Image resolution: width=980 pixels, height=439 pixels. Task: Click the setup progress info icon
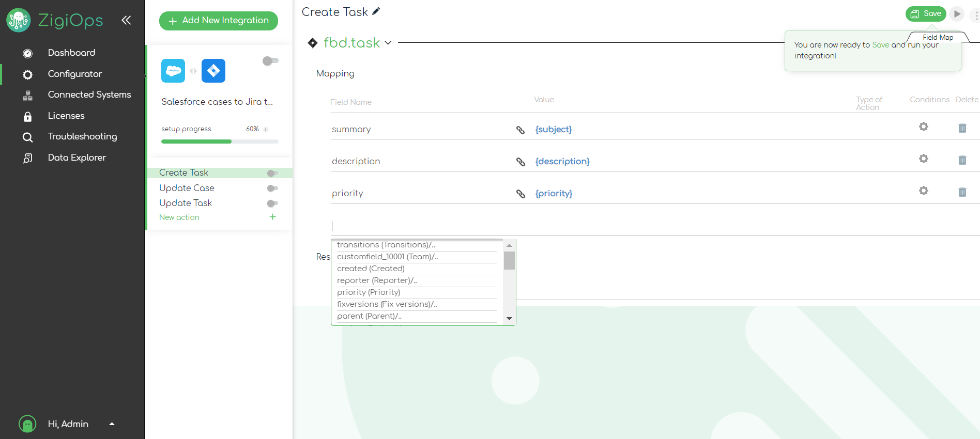click(266, 129)
